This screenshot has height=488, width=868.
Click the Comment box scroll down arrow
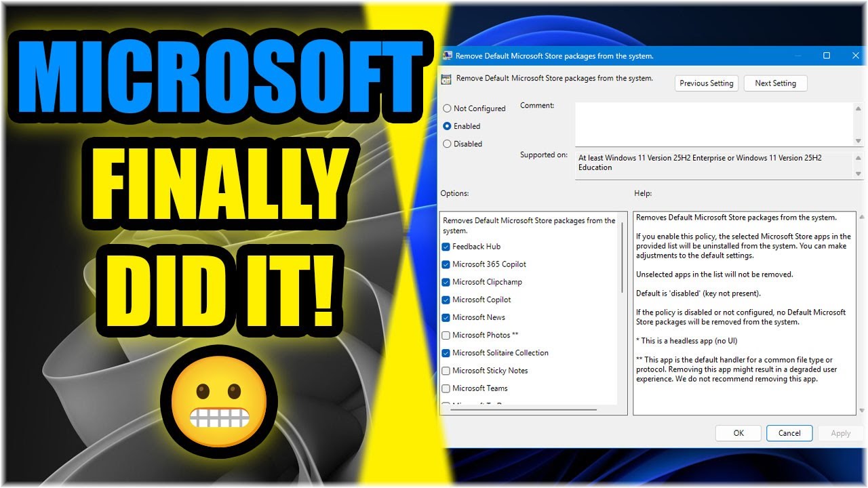(859, 141)
